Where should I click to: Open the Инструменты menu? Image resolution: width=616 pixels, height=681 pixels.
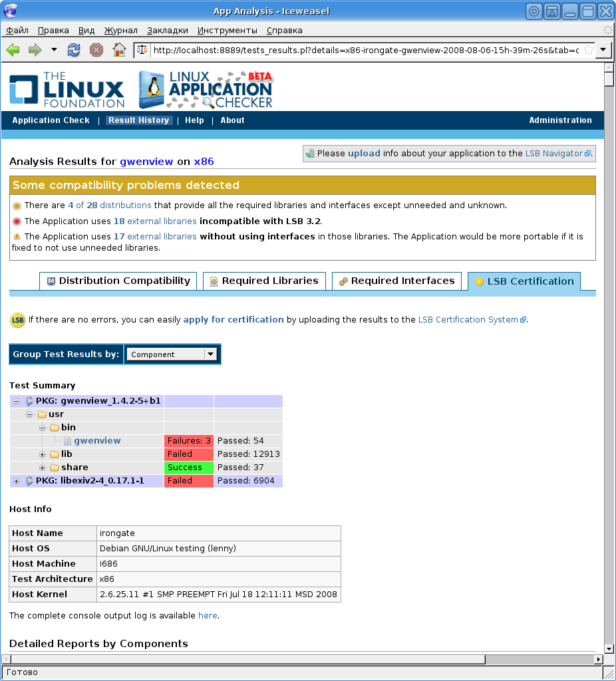point(228,31)
